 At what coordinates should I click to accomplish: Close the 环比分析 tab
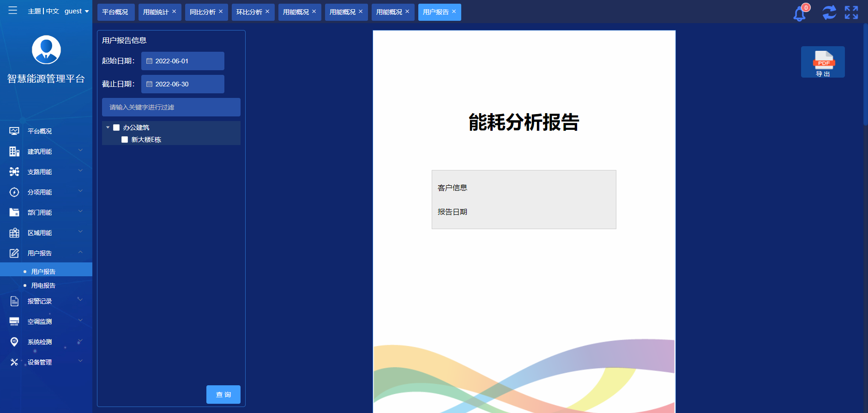pyautogui.click(x=267, y=12)
